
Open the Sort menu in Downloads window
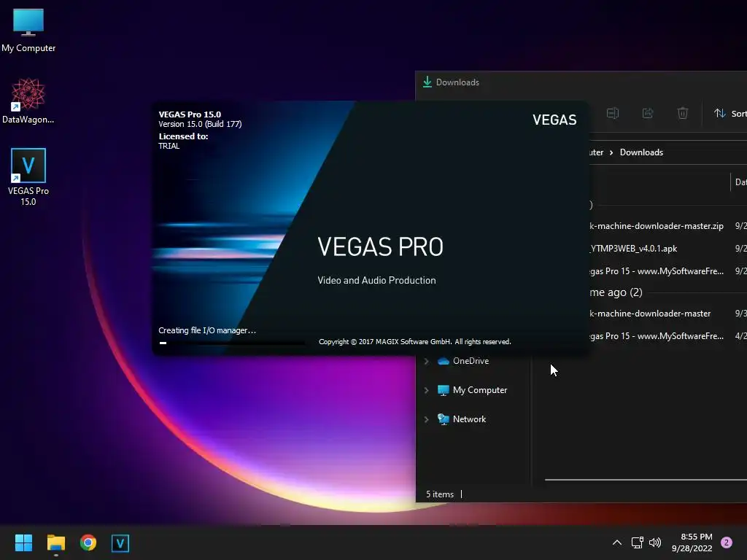(729, 113)
